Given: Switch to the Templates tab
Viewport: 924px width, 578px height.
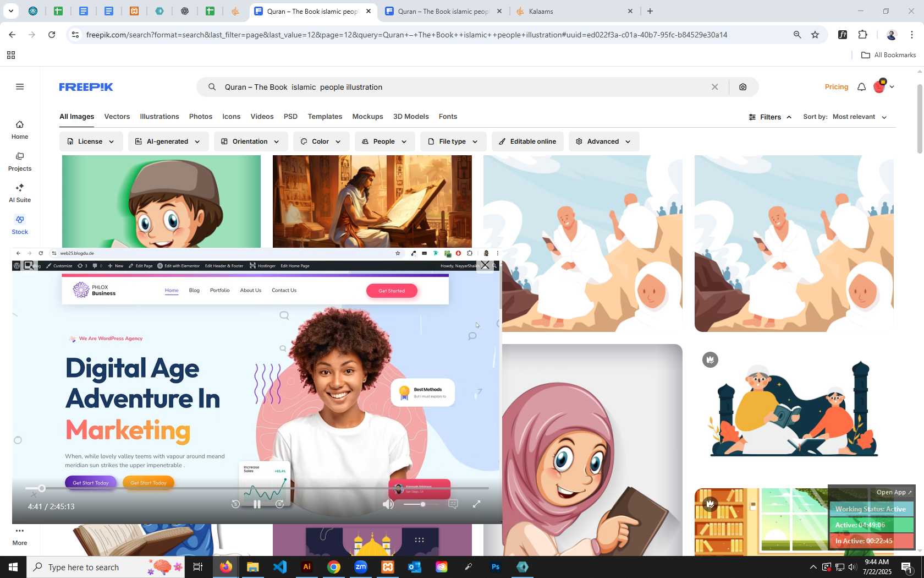Looking at the screenshot, I should click(x=325, y=117).
